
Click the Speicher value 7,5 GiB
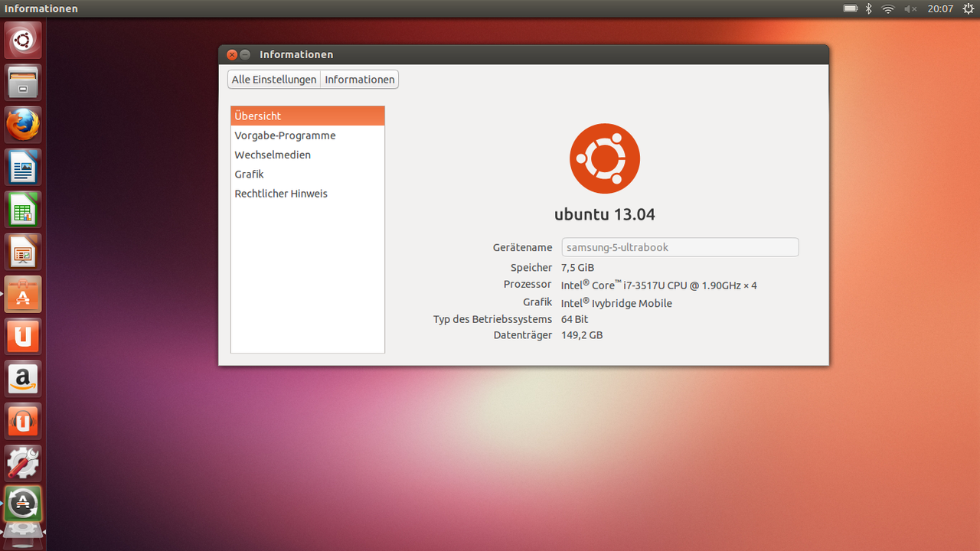tap(577, 268)
